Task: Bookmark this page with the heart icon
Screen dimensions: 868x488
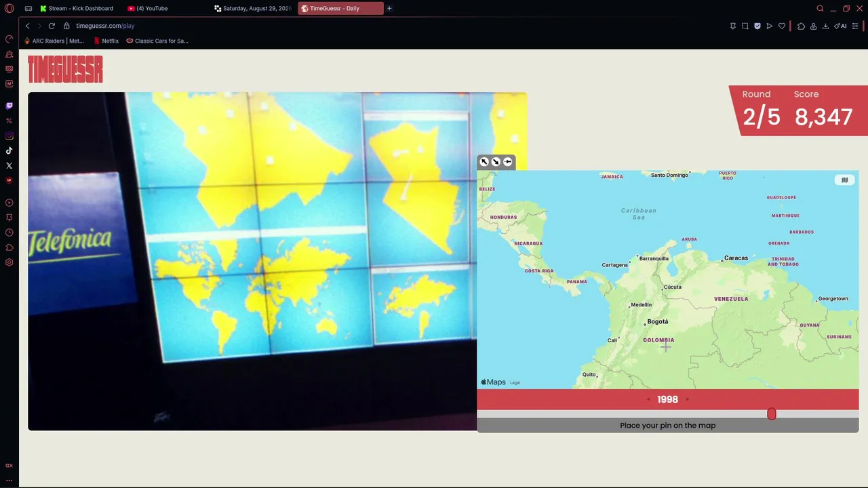Action: [782, 26]
